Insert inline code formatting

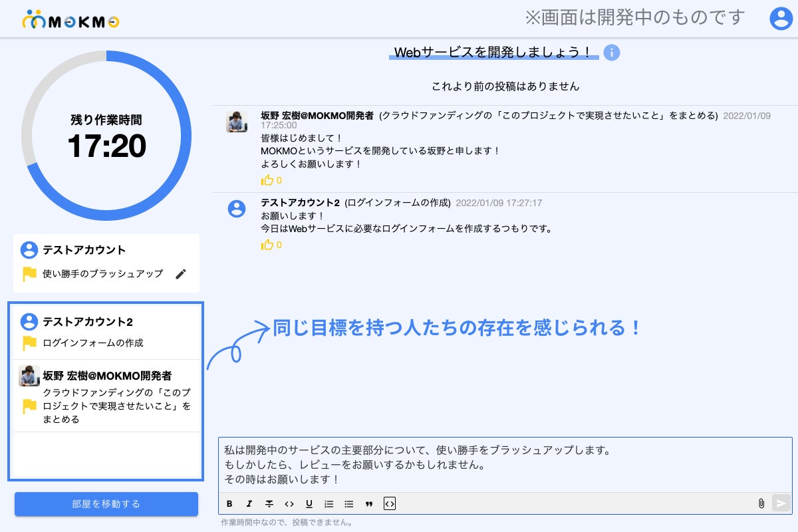pos(289,504)
